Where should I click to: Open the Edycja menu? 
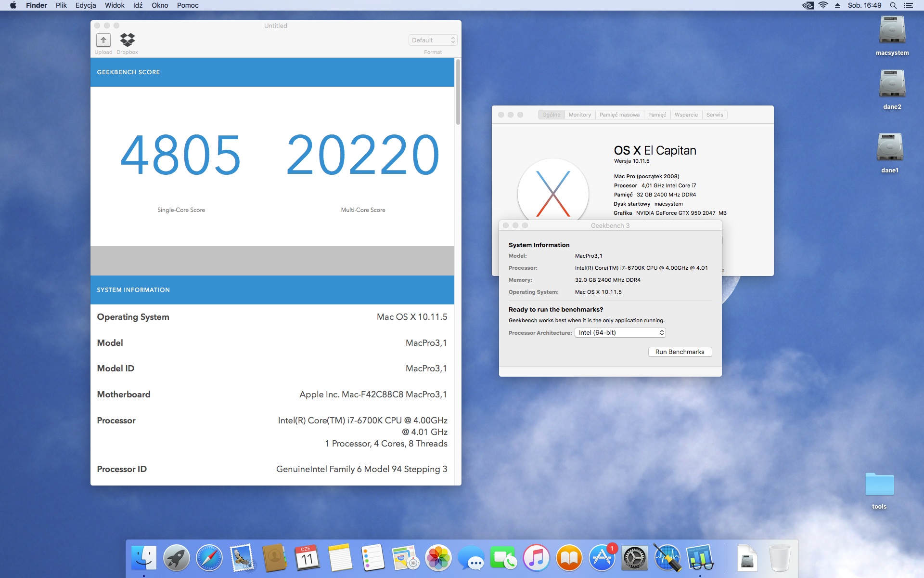pos(86,5)
